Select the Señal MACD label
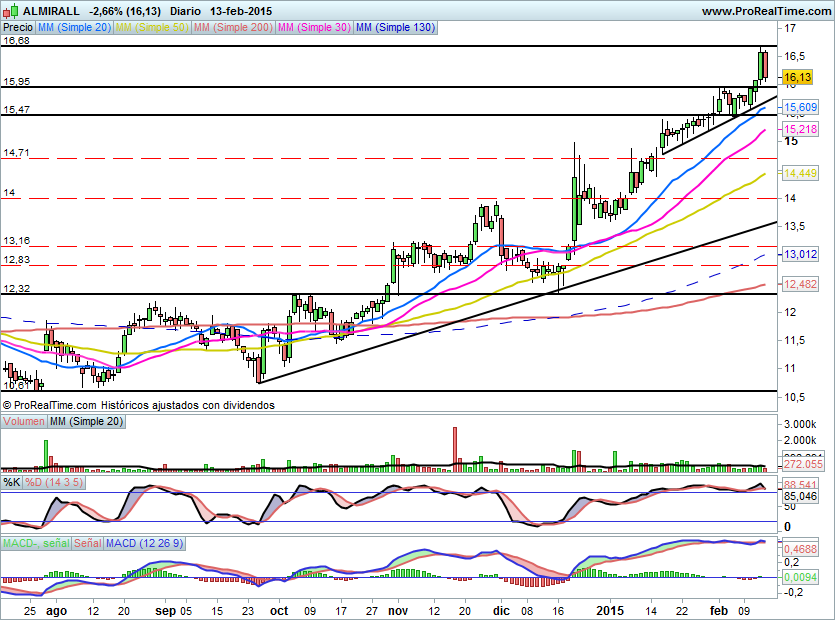835x620 pixels. tap(87, 543)
